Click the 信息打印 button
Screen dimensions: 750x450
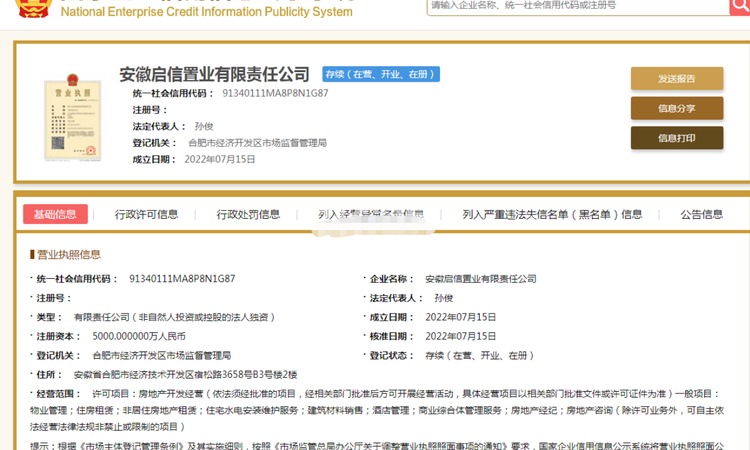(677, 138)
